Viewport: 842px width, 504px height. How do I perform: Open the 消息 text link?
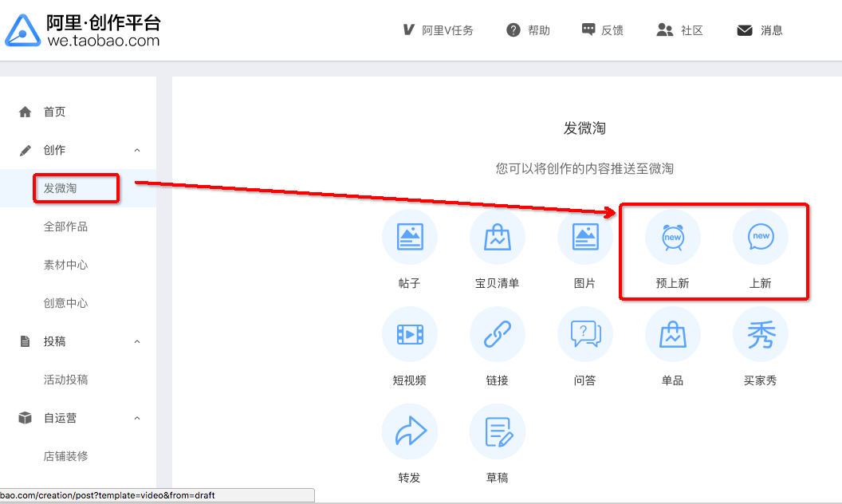pos(772,30)
